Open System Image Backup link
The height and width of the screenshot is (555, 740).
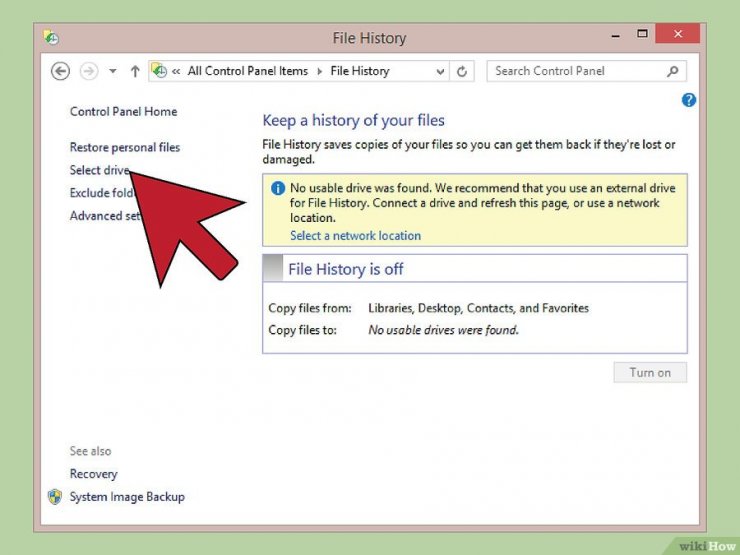point(127,497)
